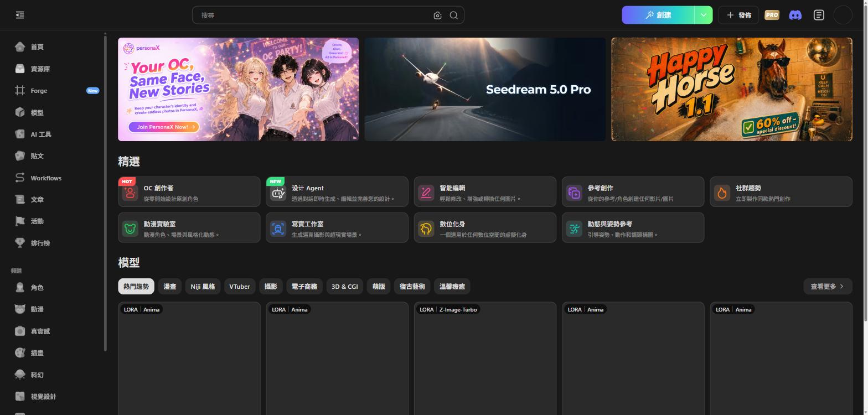Image resolution: width=868 pixels, height=415 pixels.
Task: Click the 創建 create button
Action: pos(658,15)
